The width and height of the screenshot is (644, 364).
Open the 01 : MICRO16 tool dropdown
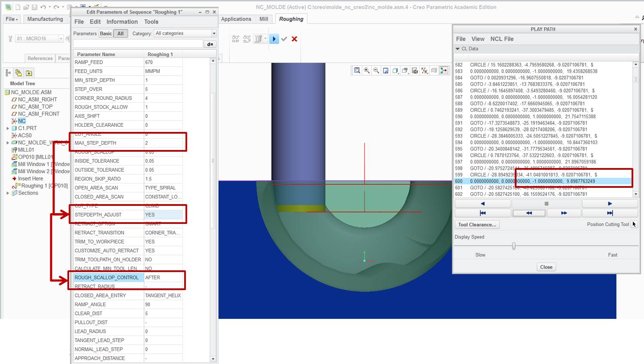(61, 39)
